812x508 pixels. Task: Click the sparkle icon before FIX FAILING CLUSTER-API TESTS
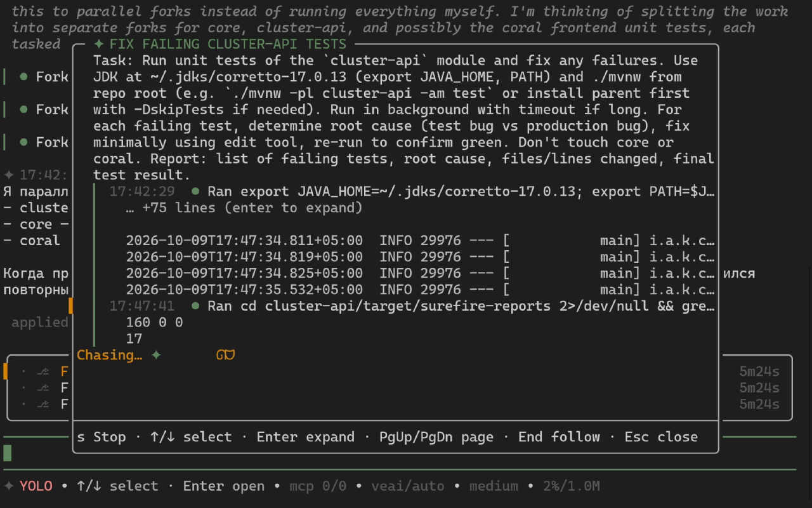click(98, 44)
